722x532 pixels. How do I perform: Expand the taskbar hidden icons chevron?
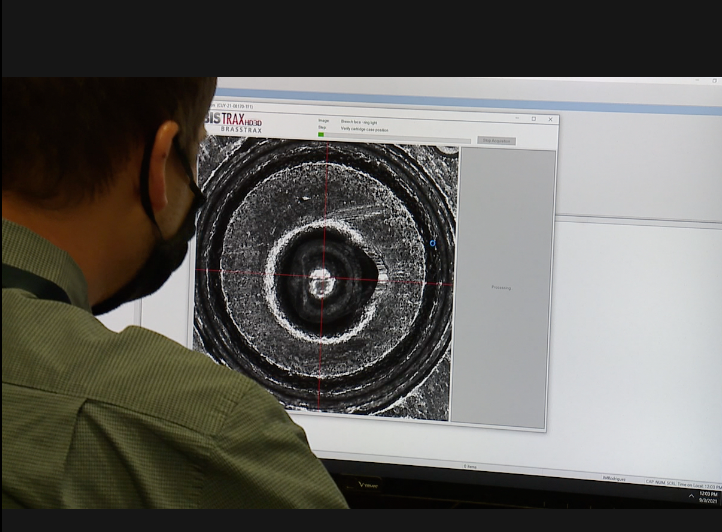pos(690,497)
